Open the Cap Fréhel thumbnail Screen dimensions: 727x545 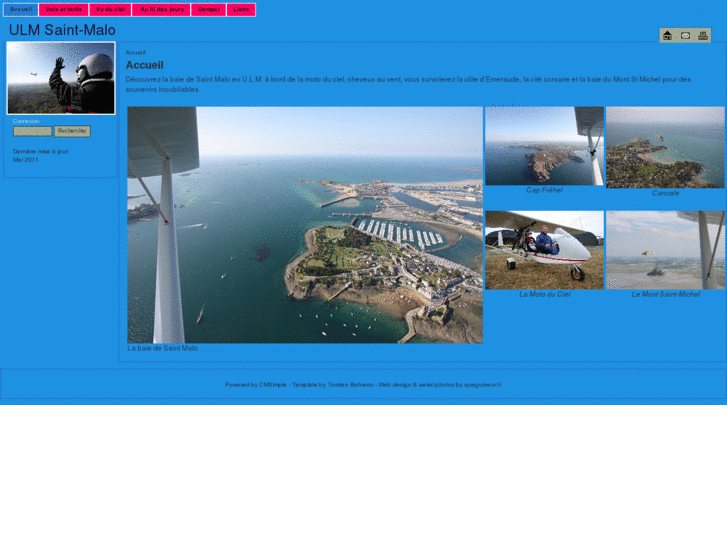coord(544,146)
